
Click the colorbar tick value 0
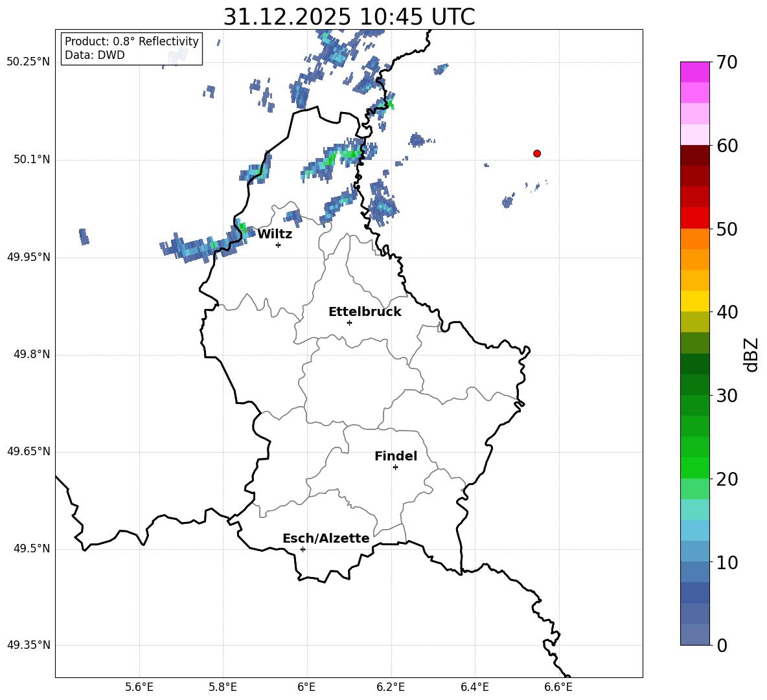point(722,645)
